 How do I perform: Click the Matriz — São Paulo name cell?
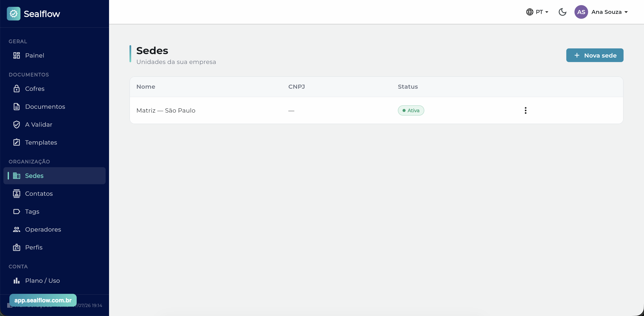pos(166,110)
